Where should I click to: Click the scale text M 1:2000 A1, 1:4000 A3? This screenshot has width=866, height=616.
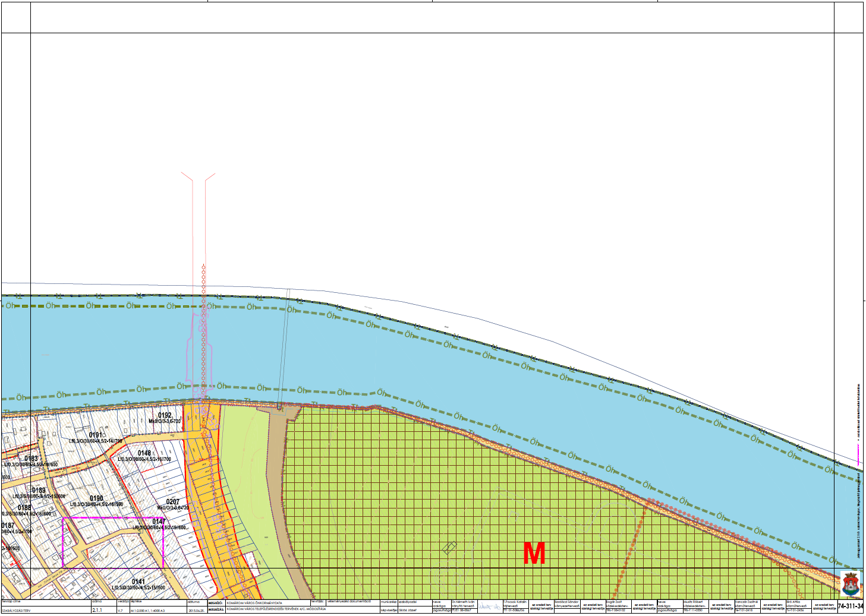(148, 610)
